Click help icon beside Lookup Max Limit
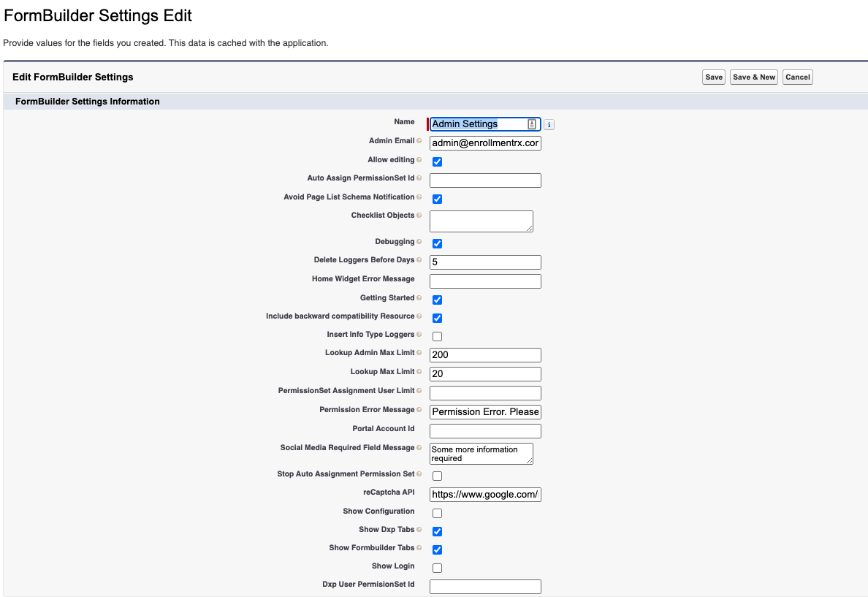868x597 pixels. (x=419, y=372)
